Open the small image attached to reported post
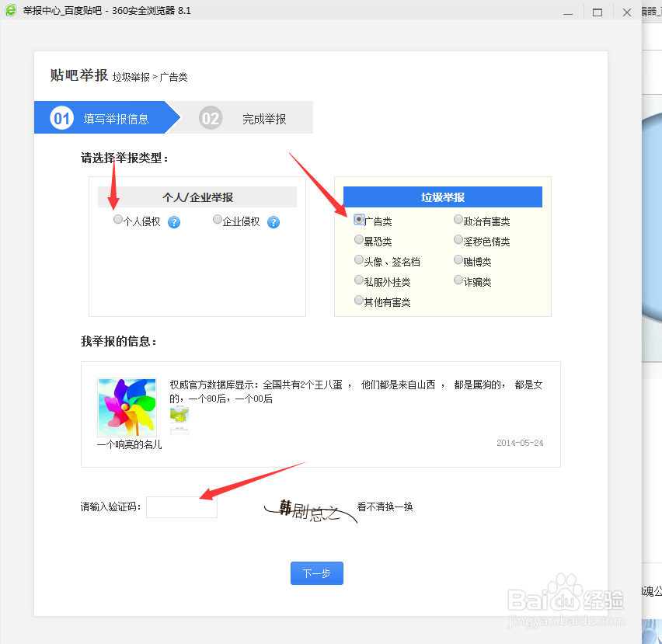This screenshot has width=662, height=644. [179, 421]
